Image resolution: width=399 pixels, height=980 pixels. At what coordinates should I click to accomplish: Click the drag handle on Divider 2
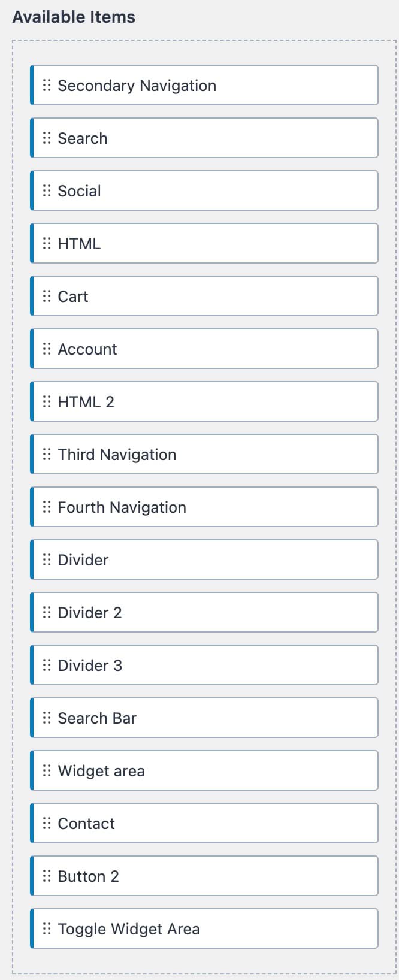pos(47,612)
